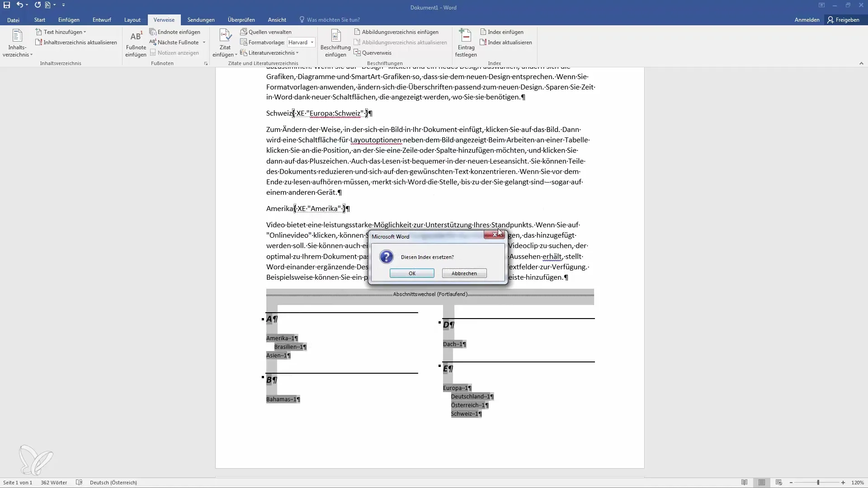
Task: Toggle Web Layout view in status bar
Action: click(778, 483)
